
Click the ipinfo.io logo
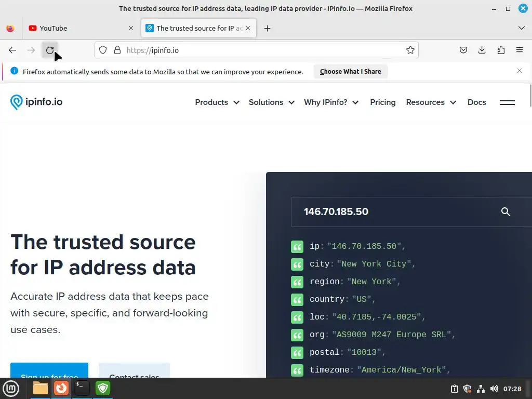coord(36,102)
